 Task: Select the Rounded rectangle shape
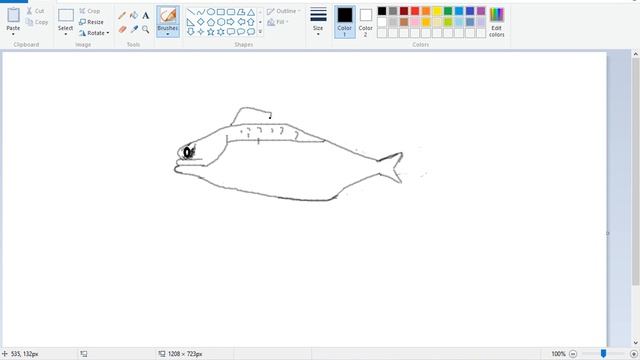click(231, 12)
